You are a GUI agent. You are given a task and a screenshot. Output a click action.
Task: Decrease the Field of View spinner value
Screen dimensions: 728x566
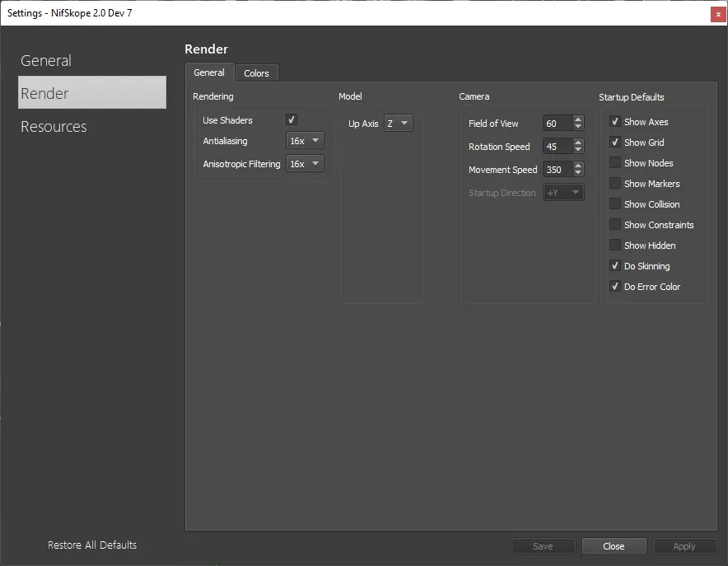(577, 127)
